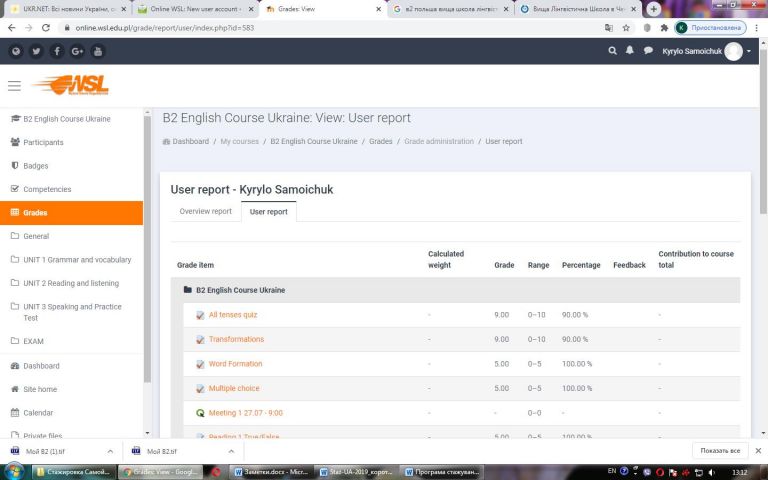Open Badges in the sidebar
The height and width of the screenshot is (480, 768).
click(x=36, y=166)
